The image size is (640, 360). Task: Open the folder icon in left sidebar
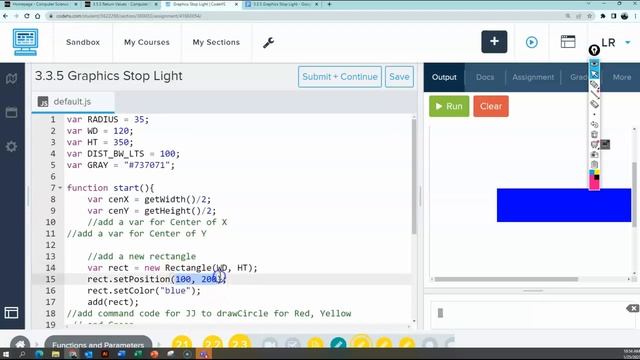pos(11,112)
